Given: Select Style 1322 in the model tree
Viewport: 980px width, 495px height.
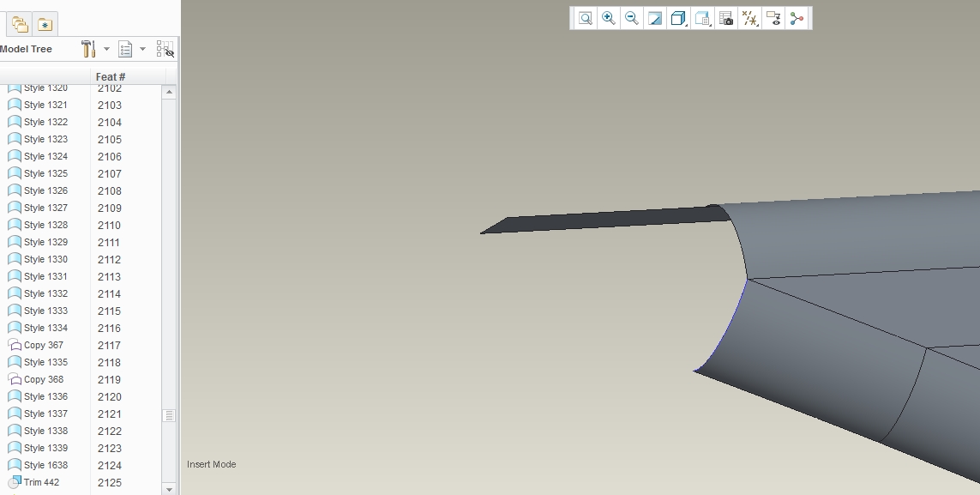Looking at the screenshot, I should [x=45, y=122].
